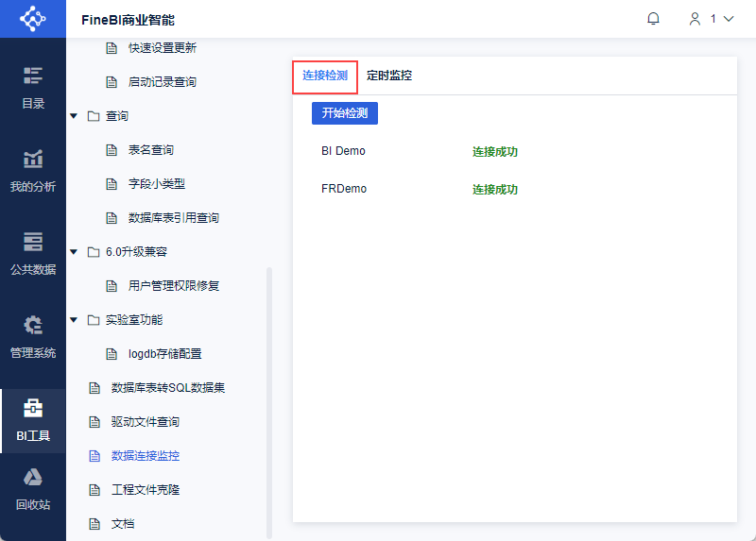Open the notification bell
This screenshot has height=541, width=756.
tap(653, 19)
